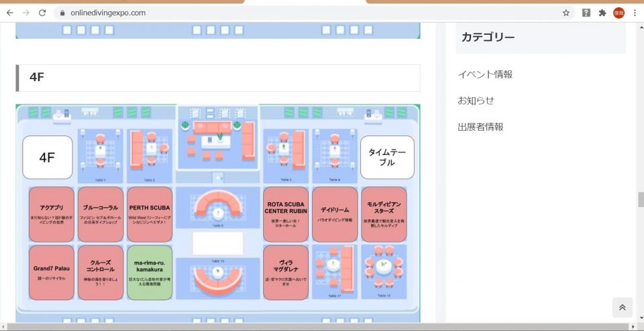
Task: Join Table 3 seating area
Action: pyautogui.click(x=286, y=156)
